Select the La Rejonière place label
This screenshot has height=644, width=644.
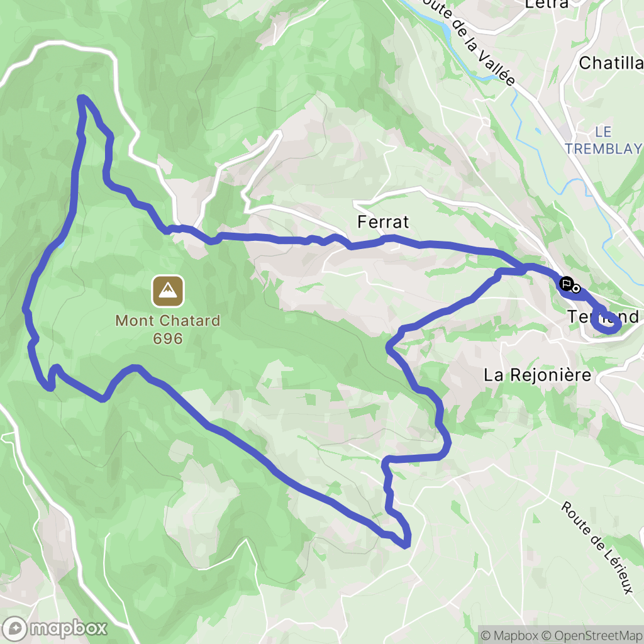[537, 375]
